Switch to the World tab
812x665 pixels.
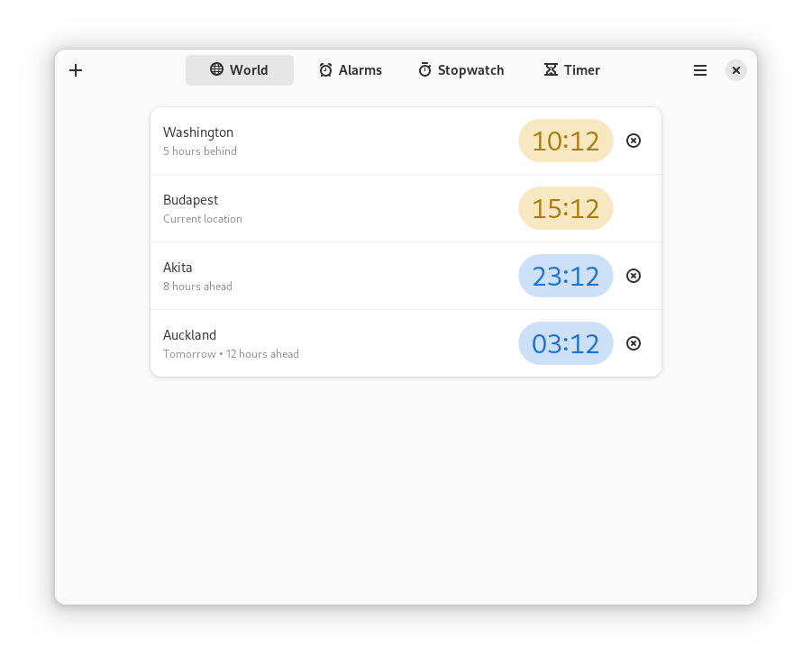pyautogui.click(x=240, y=70)
